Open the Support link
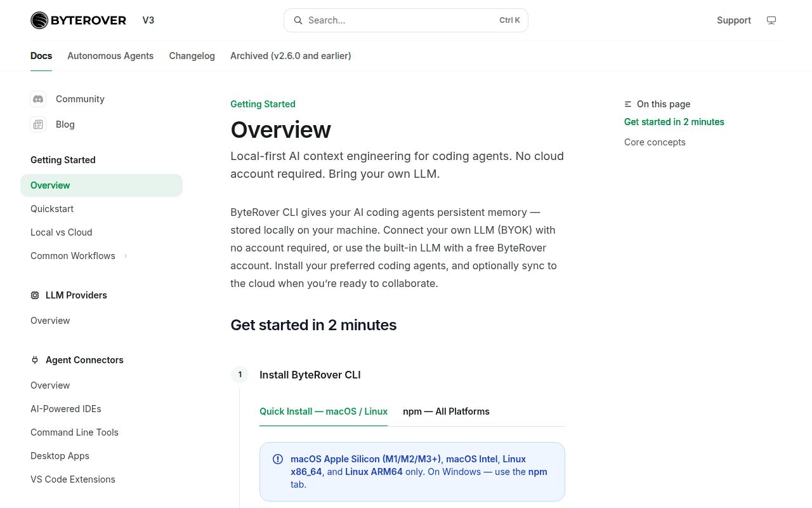Viewport: 812px width, 508px height. click(734, 20)
